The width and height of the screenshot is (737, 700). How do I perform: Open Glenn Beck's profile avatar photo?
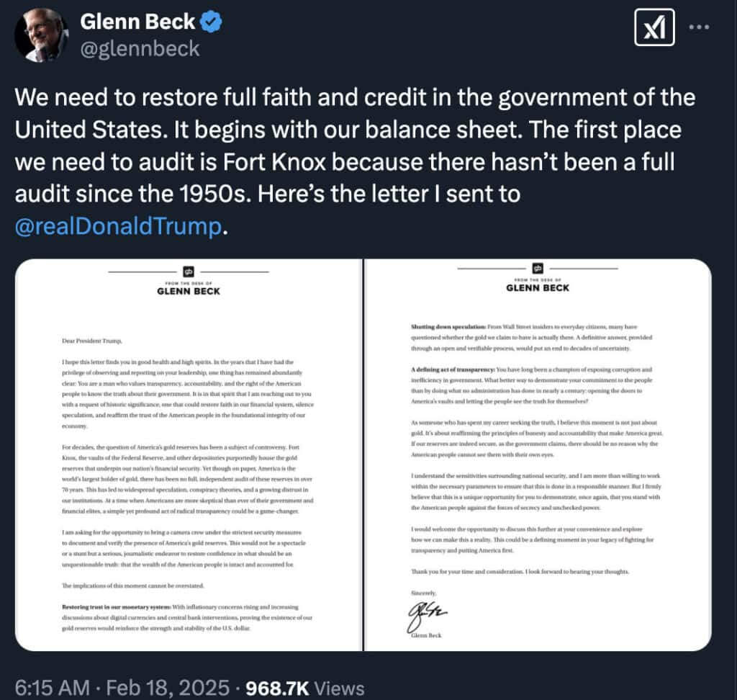(41, 35)
